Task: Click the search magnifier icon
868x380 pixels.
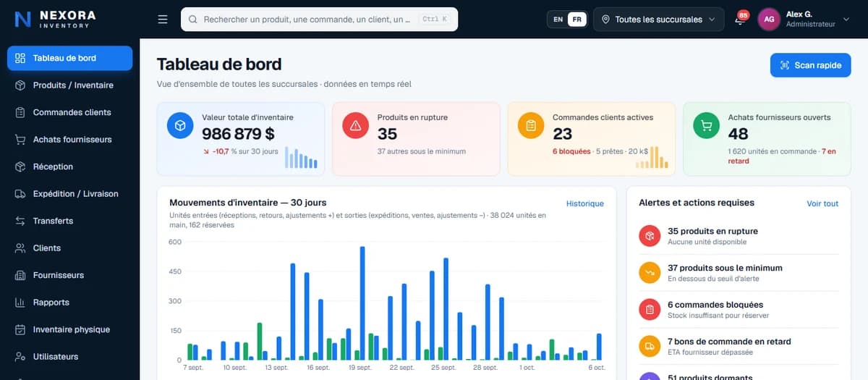Action: pyautogui.click(x=193, y=20)
